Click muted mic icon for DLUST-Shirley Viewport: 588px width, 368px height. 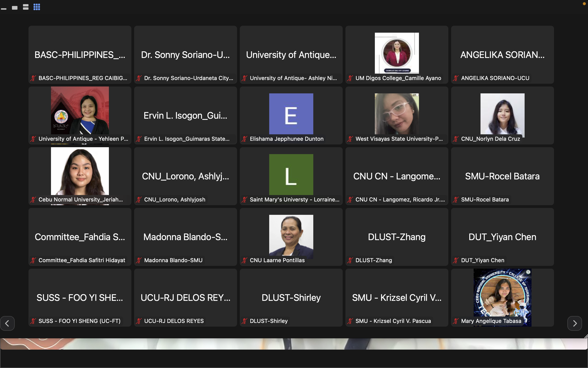click(244, 321)
